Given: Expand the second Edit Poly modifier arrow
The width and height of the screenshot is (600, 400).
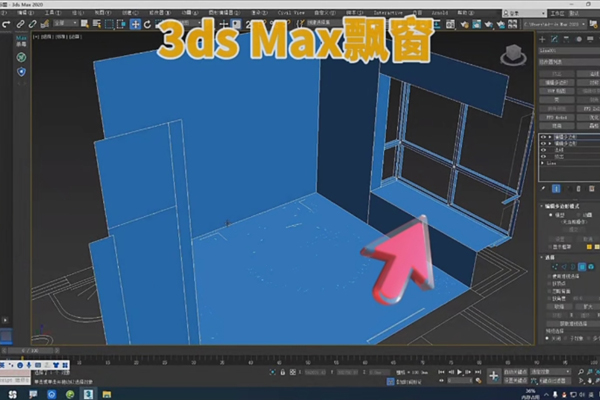Looking at the screenshot, I should tap(550, 143).
